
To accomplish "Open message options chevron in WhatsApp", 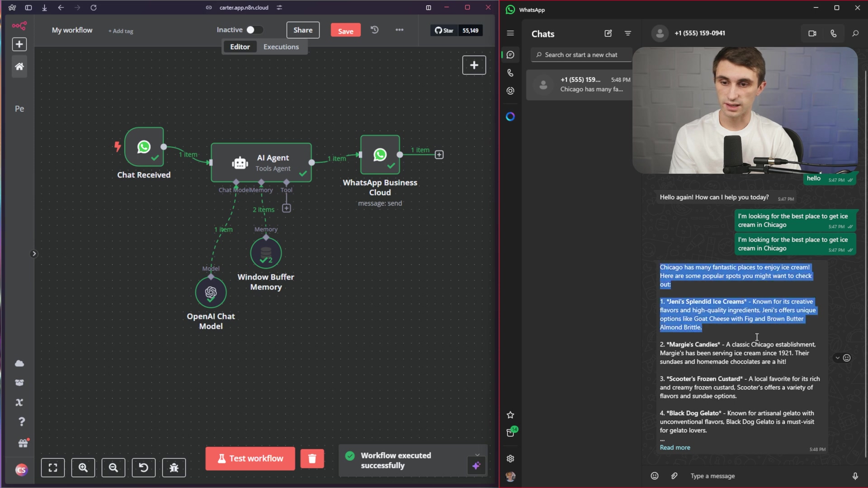I will coord(837,358).
